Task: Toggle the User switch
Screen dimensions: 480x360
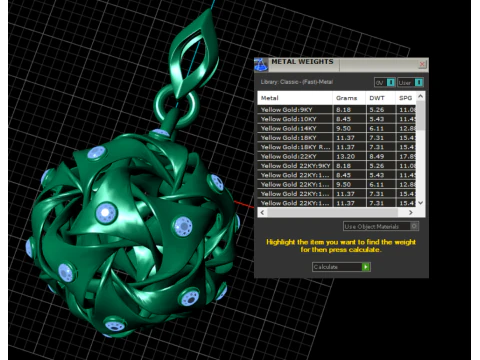Action: [x=419, y=82]
